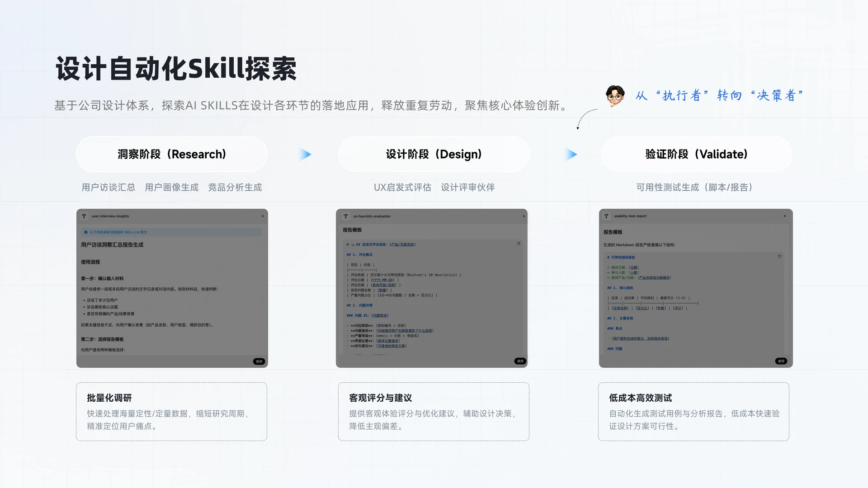Close the ux-heuristic-evaluation panel
The image size is (868, 488).
pyautogui.click(x=524, y=216)
